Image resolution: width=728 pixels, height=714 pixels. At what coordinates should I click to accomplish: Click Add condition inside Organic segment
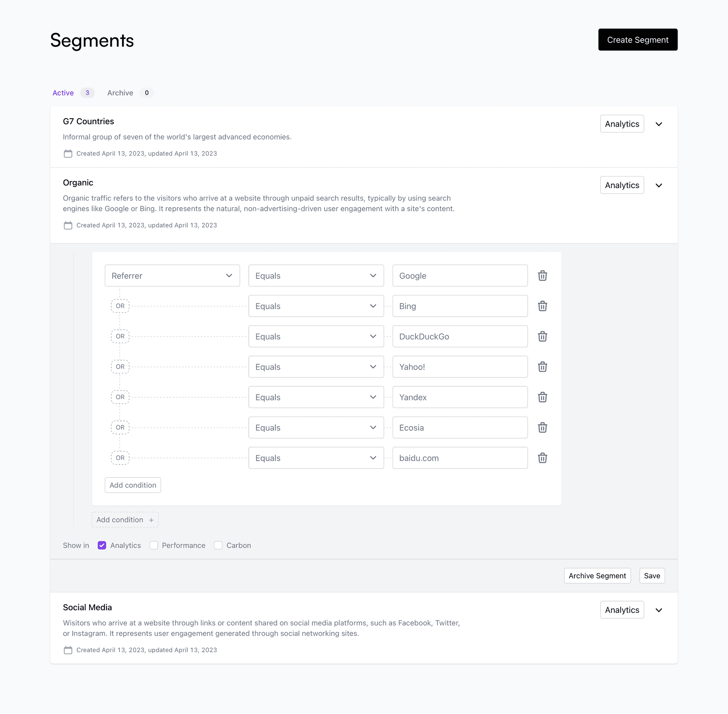click(133, 485)
